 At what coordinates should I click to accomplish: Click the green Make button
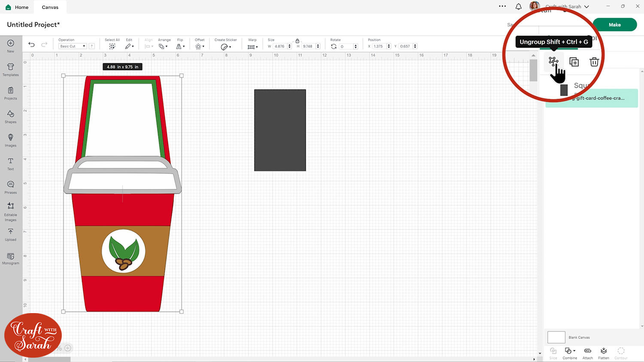click(x=614, y=25)
